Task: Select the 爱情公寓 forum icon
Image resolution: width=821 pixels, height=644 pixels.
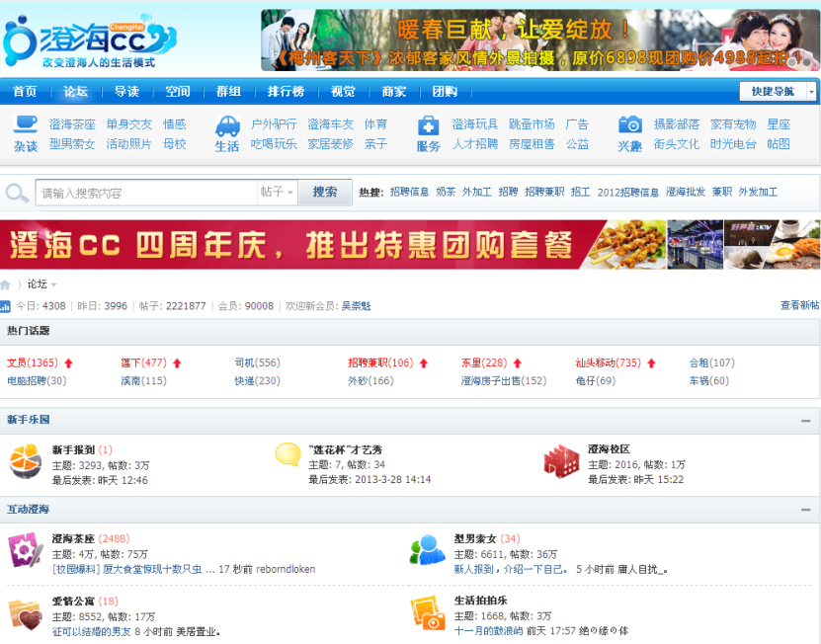Action: click(x=24, y=615)
